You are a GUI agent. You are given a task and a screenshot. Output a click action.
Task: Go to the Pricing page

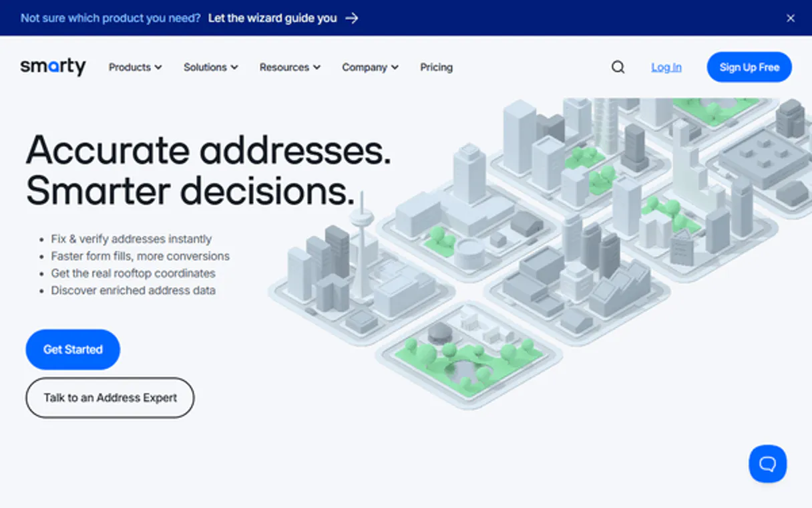click(436, 67)
